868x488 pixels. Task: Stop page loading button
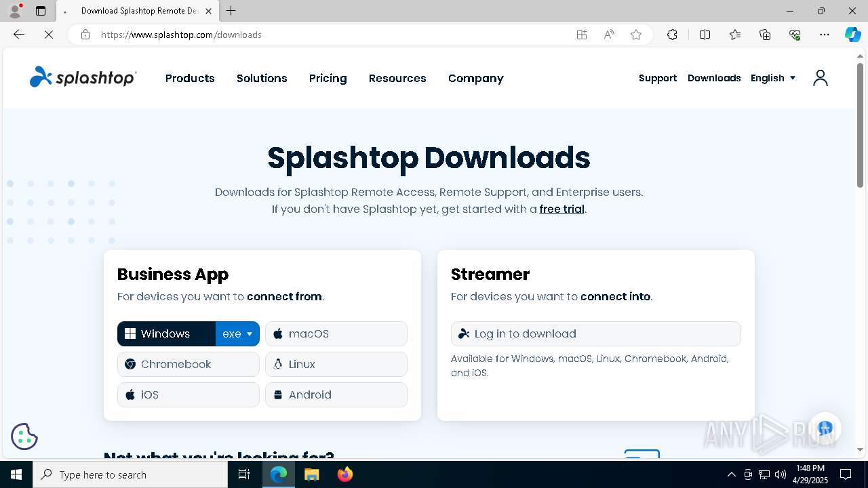49,35
